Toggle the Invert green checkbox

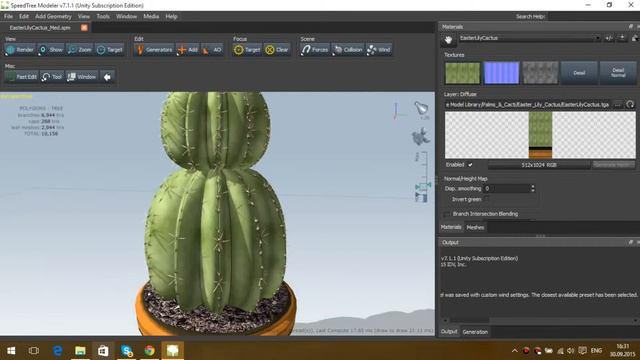click(x=487, y=199)
